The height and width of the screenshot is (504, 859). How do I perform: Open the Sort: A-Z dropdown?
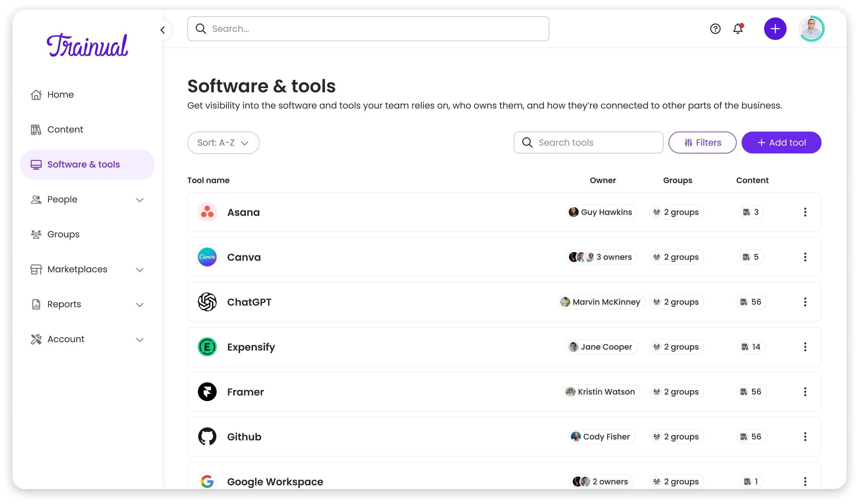(223, 143)
